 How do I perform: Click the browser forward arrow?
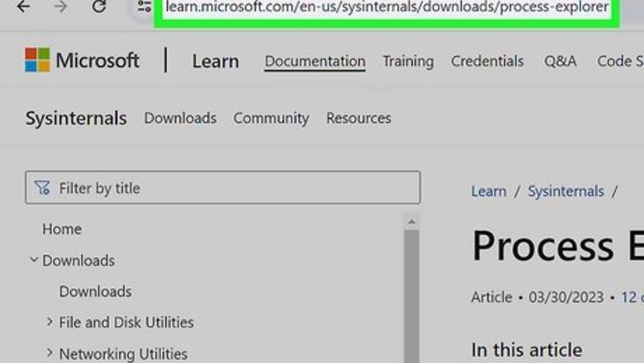click(x=60, y=7)
